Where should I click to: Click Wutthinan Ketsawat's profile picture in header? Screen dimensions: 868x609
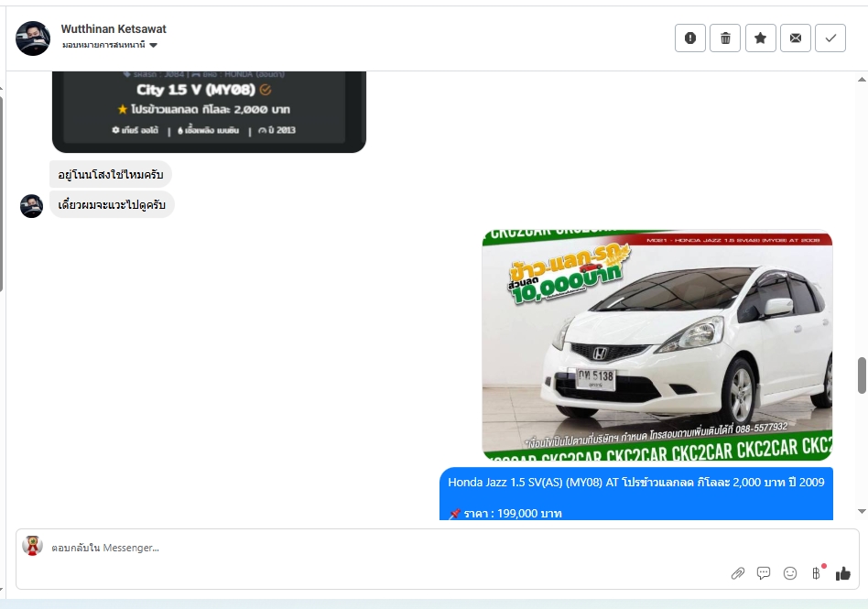click(x=33, y=38)
